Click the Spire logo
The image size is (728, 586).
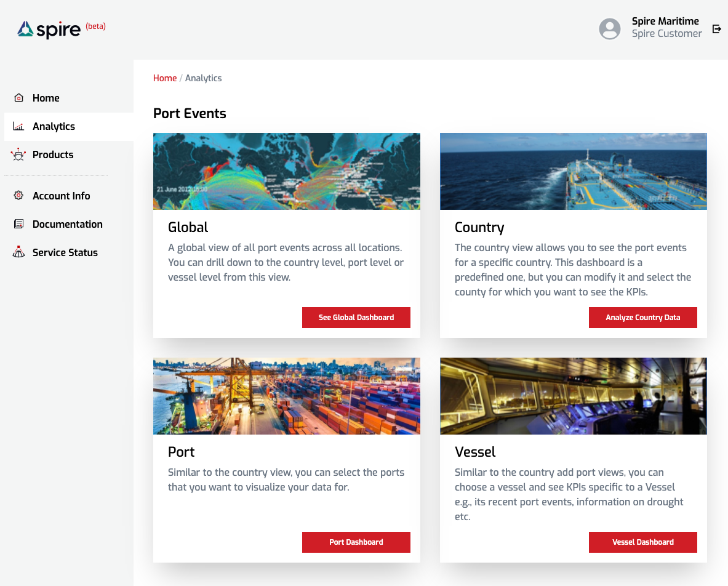pos(49,30)
